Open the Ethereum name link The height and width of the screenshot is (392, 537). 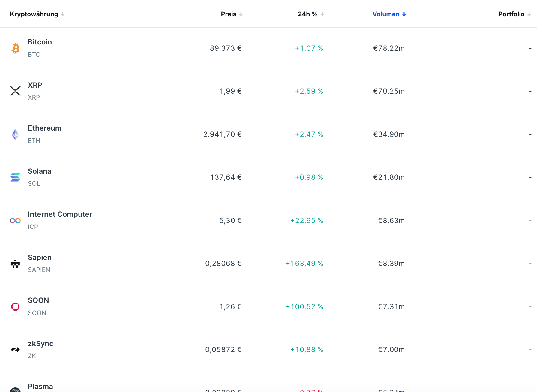pyautogui.click(x=45, y=128)
